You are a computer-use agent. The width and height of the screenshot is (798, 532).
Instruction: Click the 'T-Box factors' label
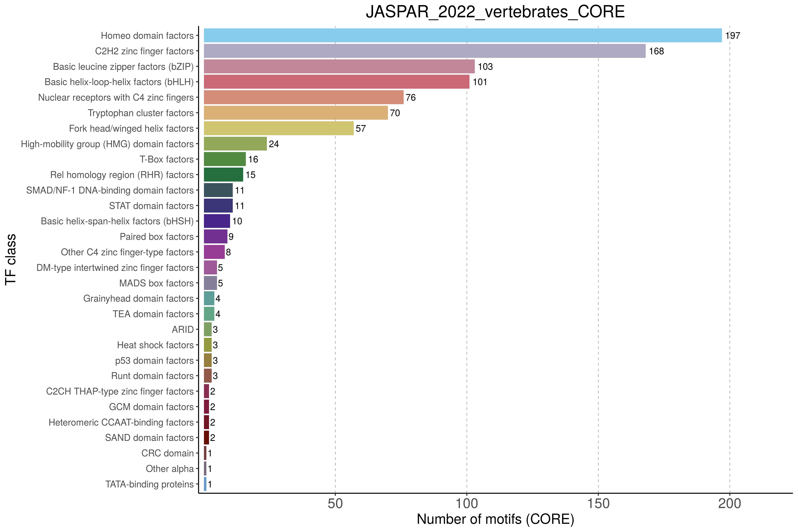click(167, 159)
